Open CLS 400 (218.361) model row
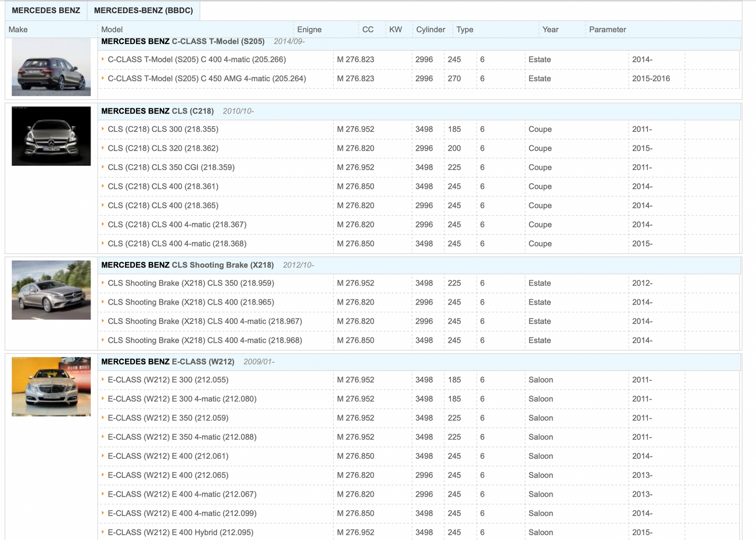 [x=163, y=186]
